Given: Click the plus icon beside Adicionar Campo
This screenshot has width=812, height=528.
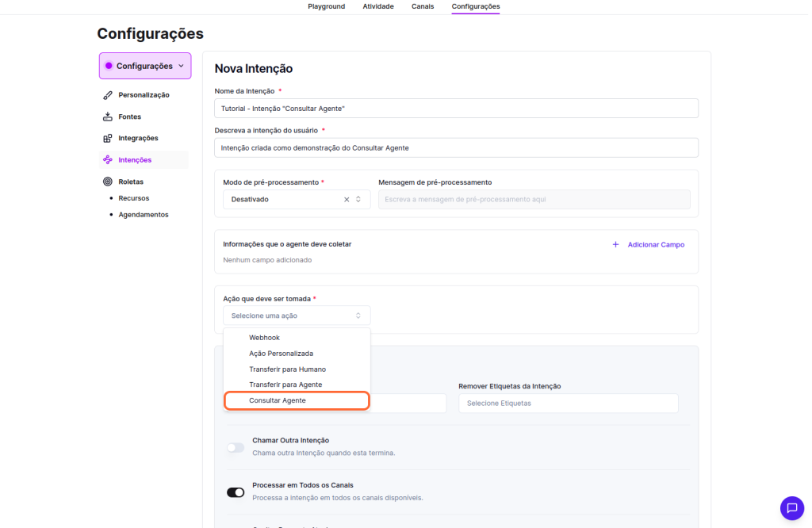Looking at the screenshot, I should 615,245.
